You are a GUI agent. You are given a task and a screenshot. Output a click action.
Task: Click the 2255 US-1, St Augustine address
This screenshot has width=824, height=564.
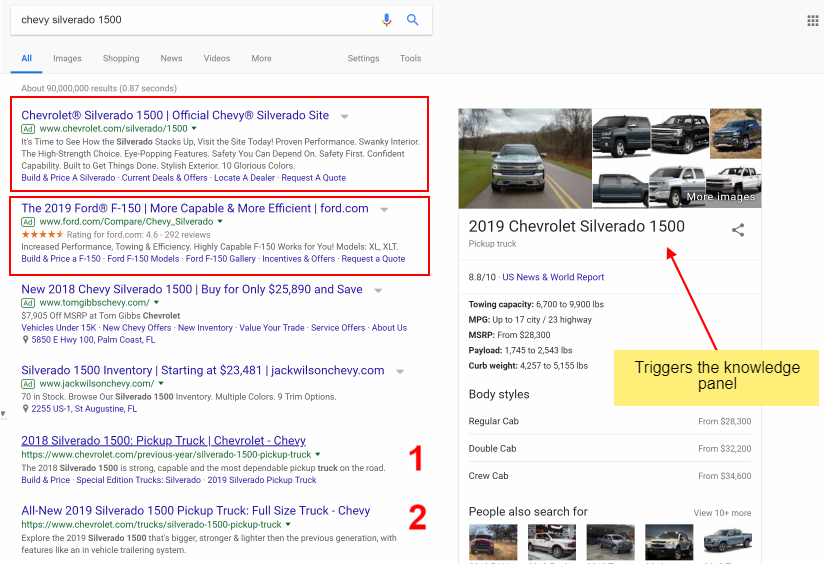click(x=84, y=409)
